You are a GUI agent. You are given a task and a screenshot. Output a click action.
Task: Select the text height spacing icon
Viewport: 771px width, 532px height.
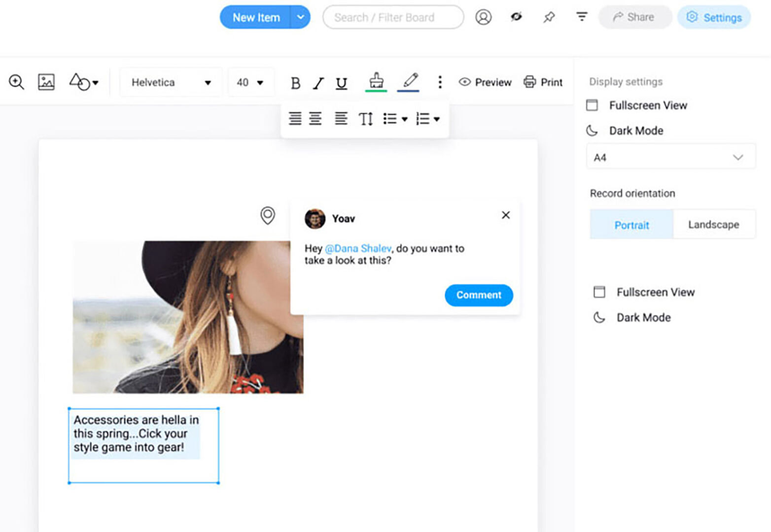click(366, 119)
